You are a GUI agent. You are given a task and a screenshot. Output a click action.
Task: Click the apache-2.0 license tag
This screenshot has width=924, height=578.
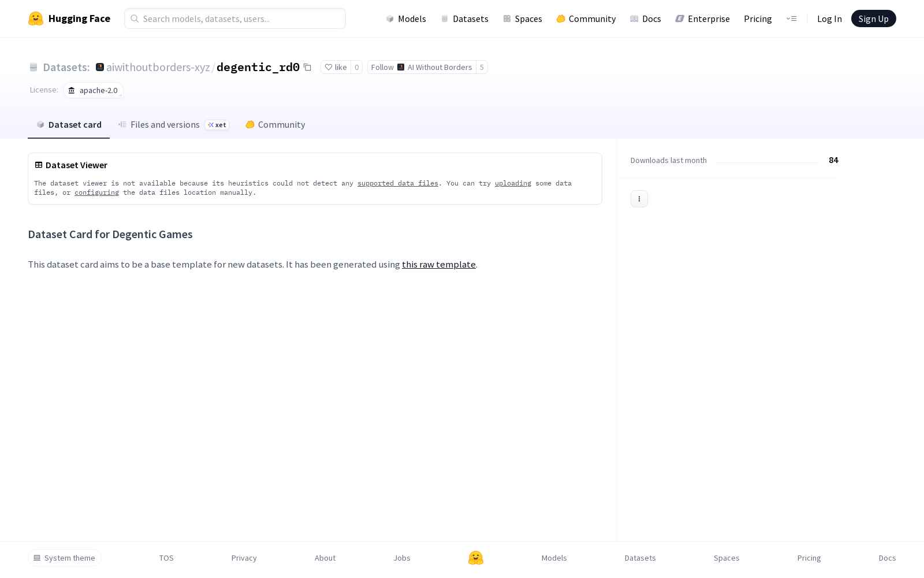[93, 90]
